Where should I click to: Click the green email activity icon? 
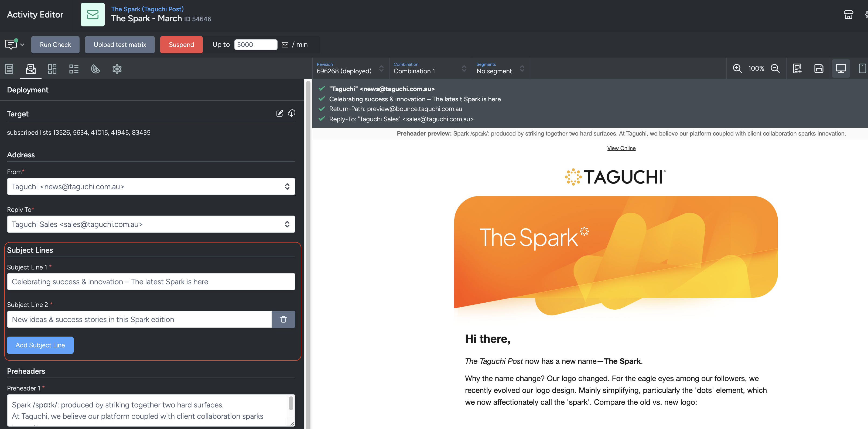click(x=93, y=15)
